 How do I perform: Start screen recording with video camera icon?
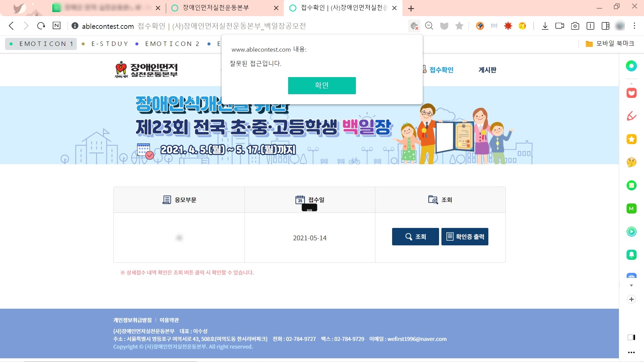tap(560, 26)
